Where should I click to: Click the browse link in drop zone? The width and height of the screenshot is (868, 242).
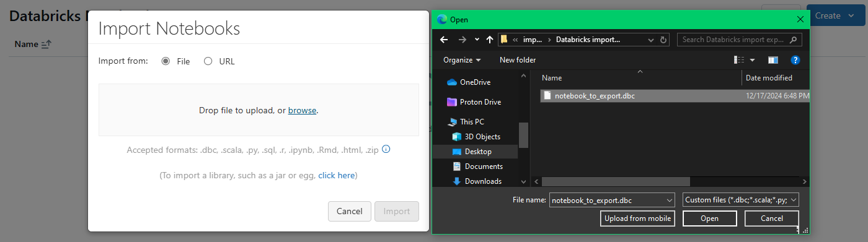302,110
